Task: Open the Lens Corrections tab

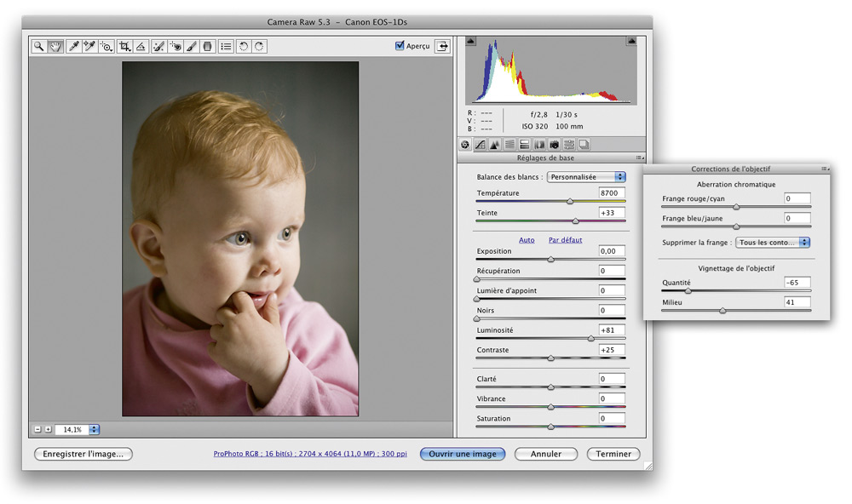Action: [x=539, y=145]
